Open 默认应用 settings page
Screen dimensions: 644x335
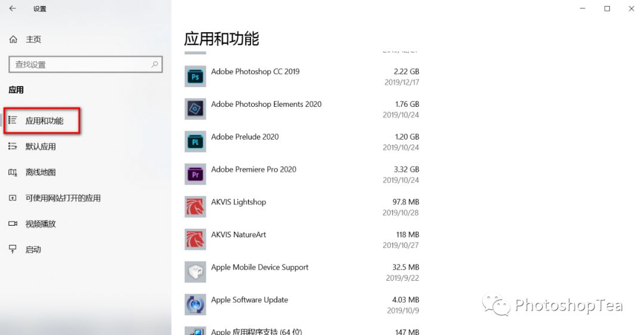point(41,146)
